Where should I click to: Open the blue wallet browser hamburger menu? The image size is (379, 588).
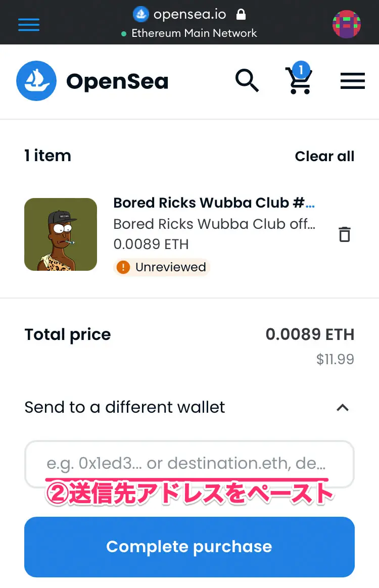pyautogui.click(x=29, y=25)
